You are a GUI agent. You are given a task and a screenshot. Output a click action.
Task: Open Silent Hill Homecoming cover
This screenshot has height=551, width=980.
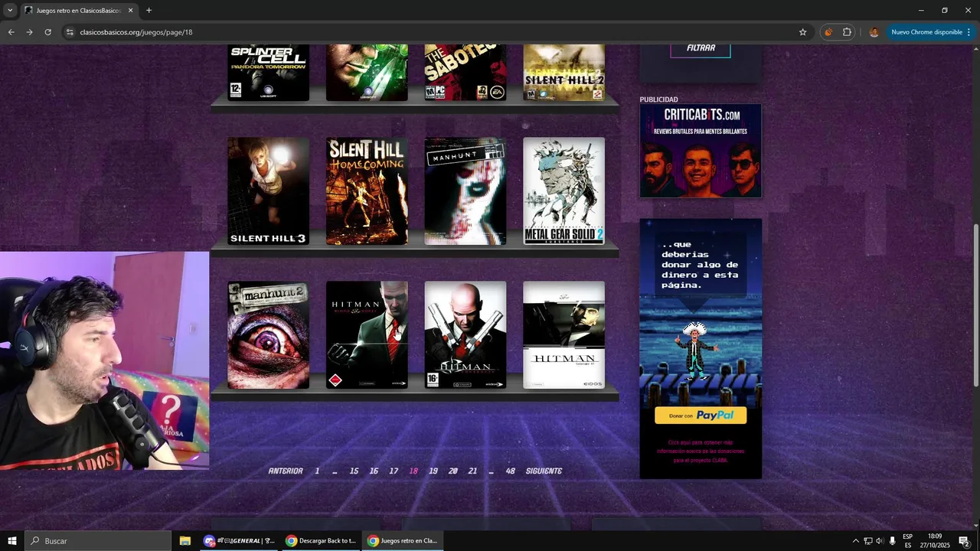(x=367, y=191)
